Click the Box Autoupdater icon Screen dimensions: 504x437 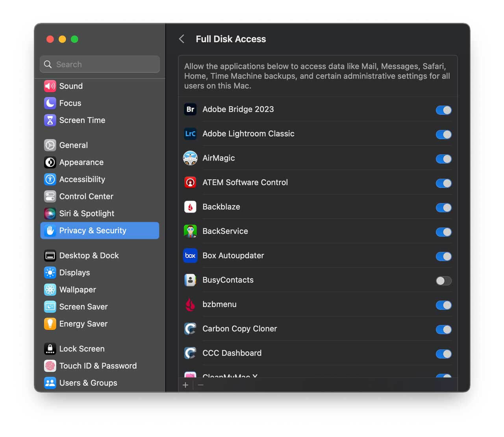pyautogui.click(x=190, y=256)
